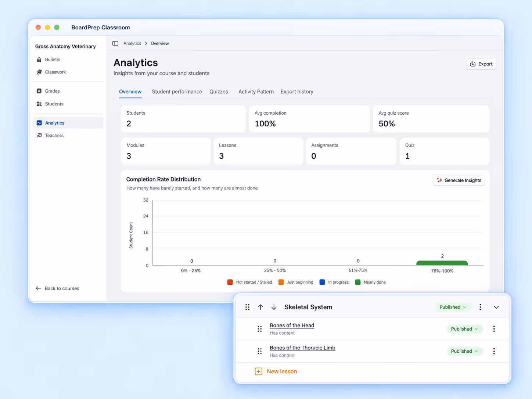This screenshot has height=399, width=532.
Task: Click the Export button
Action: point(481,64)
